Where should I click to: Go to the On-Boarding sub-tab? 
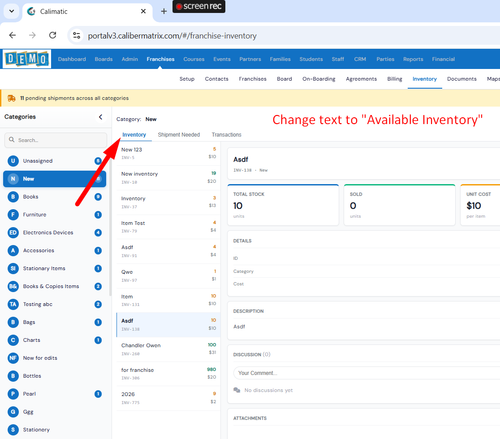tap(319, 79)
